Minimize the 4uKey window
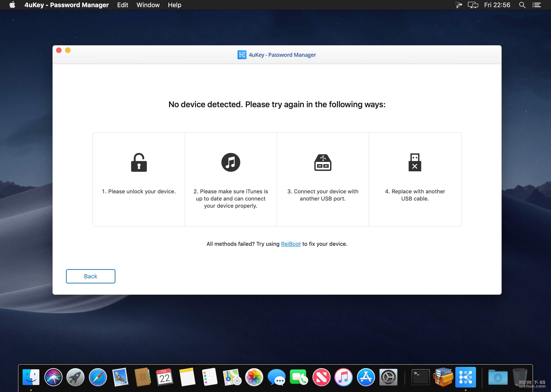Image resolution: width=551 pixels, height=392 pixels. coord(68,50)
